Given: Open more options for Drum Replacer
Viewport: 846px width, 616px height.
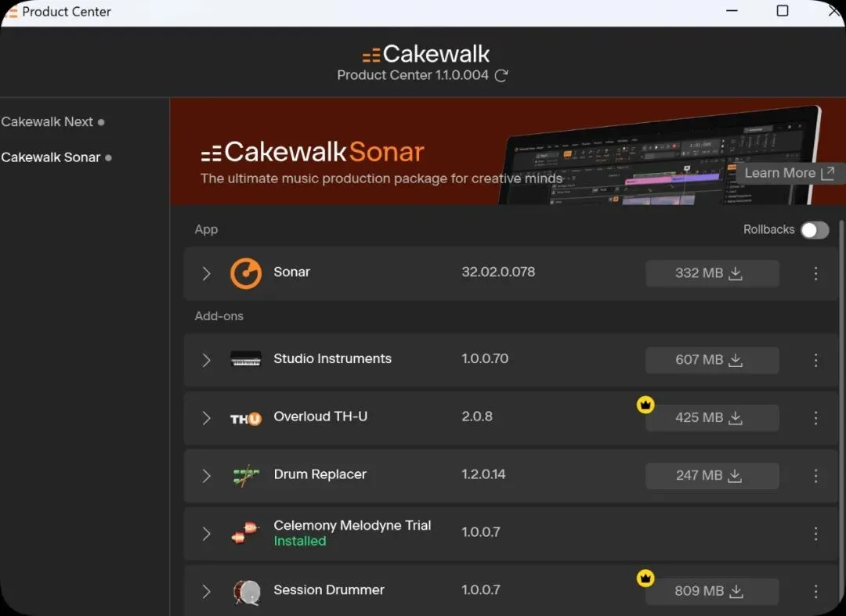Looking at the screenshot, I should tap(815, 475).
